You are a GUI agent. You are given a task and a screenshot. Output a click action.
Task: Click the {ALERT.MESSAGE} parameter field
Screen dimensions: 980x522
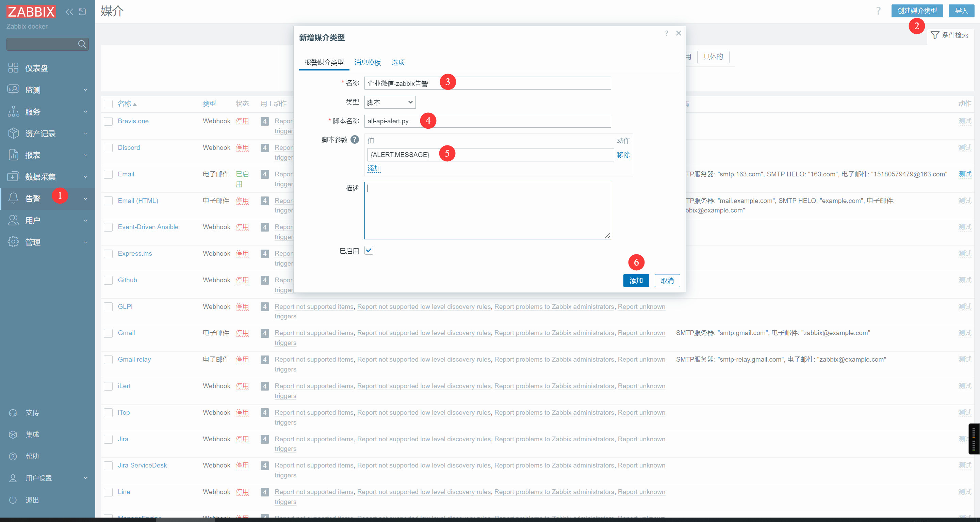(x=490, y=155)
